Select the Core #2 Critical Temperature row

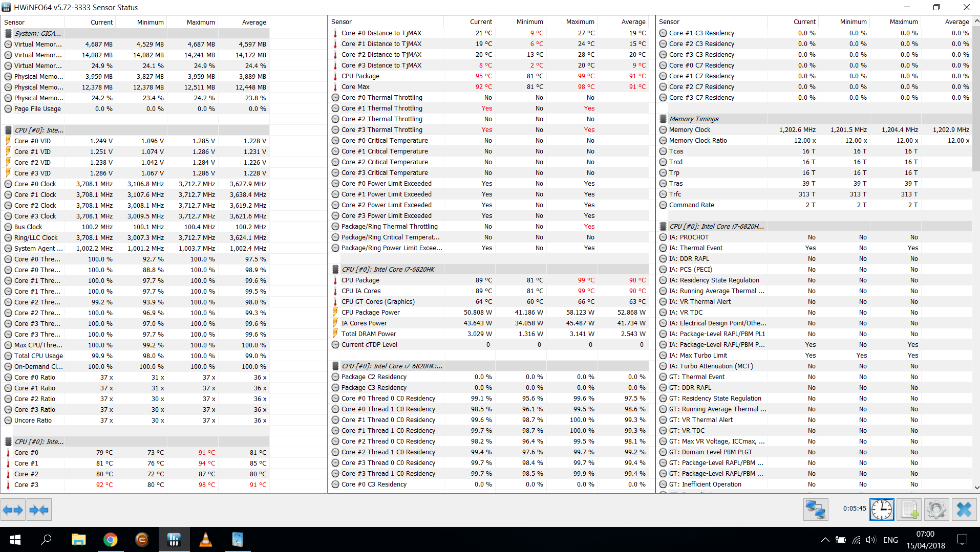[489, 162]
